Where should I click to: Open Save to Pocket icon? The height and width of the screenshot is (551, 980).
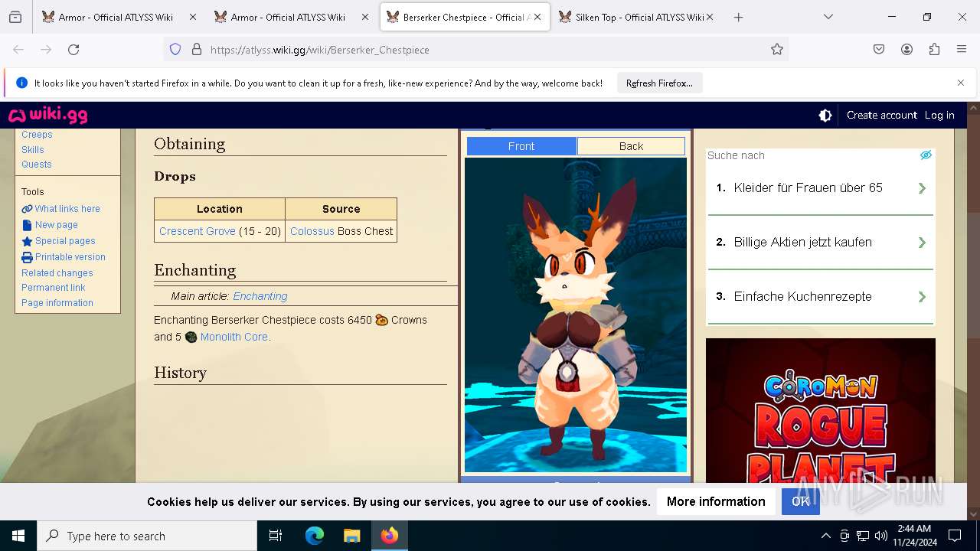(879, 50)
